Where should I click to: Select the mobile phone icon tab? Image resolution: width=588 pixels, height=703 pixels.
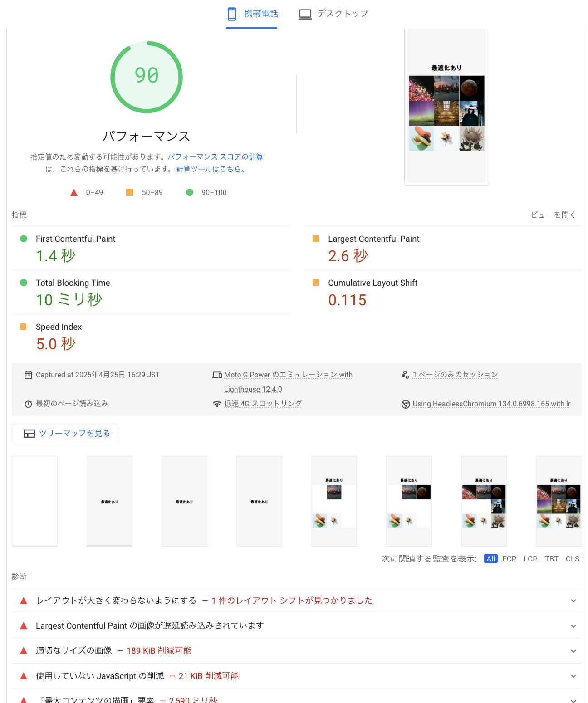tap(232, 14)
